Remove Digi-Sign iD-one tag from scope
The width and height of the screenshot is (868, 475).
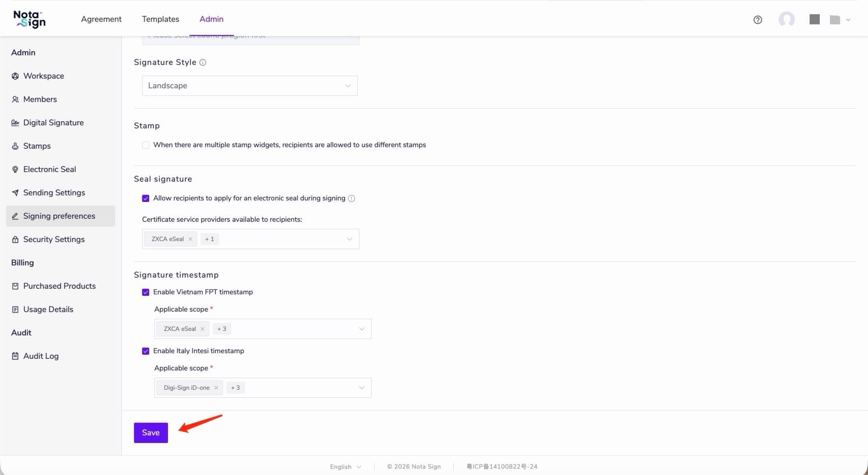[216, 388]
